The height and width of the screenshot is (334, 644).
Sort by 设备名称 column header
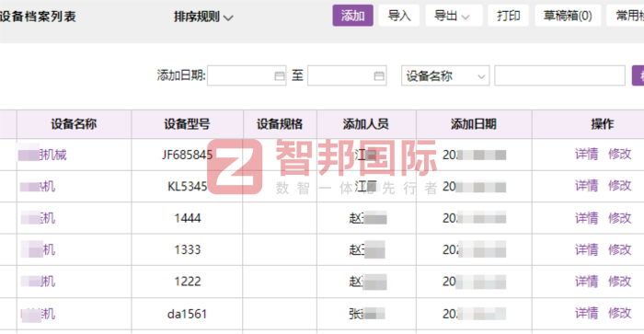74,124
